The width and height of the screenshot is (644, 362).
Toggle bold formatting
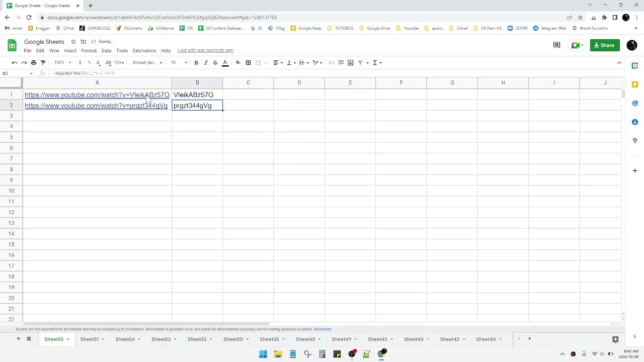tap(196, 63)
